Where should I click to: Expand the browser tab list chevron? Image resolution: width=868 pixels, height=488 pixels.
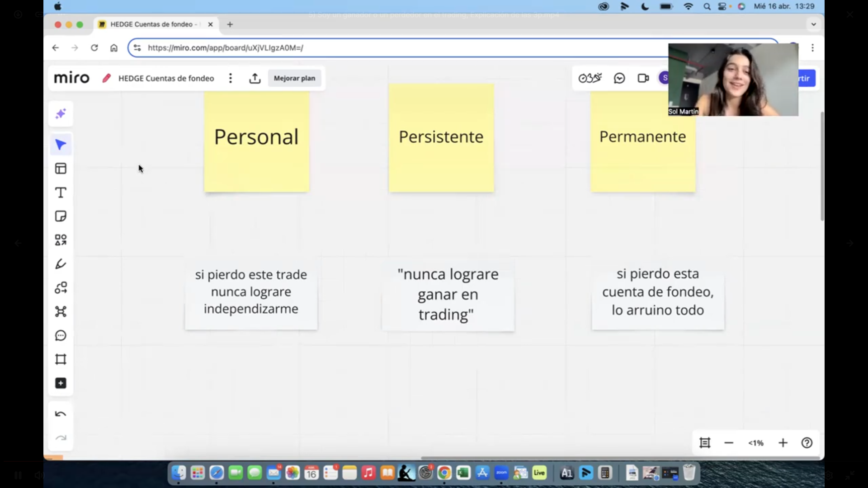coord(813,24)
